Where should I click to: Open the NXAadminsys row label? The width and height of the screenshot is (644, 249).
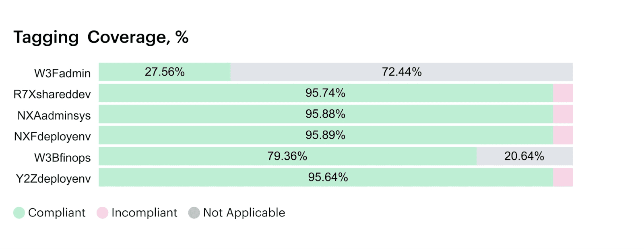54,116
